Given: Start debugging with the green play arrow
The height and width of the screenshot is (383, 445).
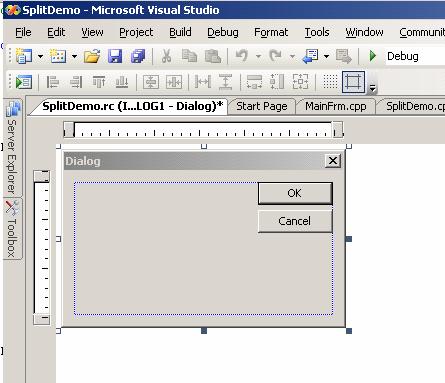Looking at the screenshot, I should tap(373, 56).
